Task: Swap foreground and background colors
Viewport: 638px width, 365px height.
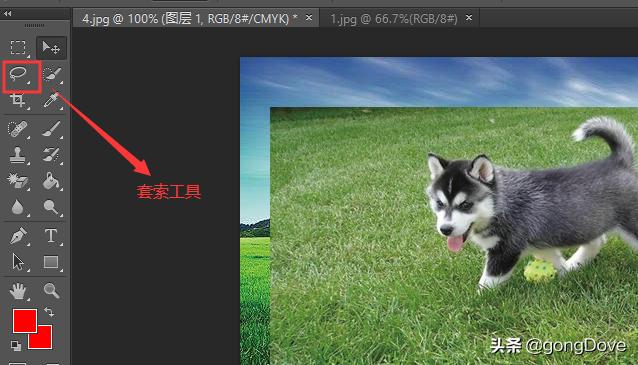Action: (x=49, y=312)
